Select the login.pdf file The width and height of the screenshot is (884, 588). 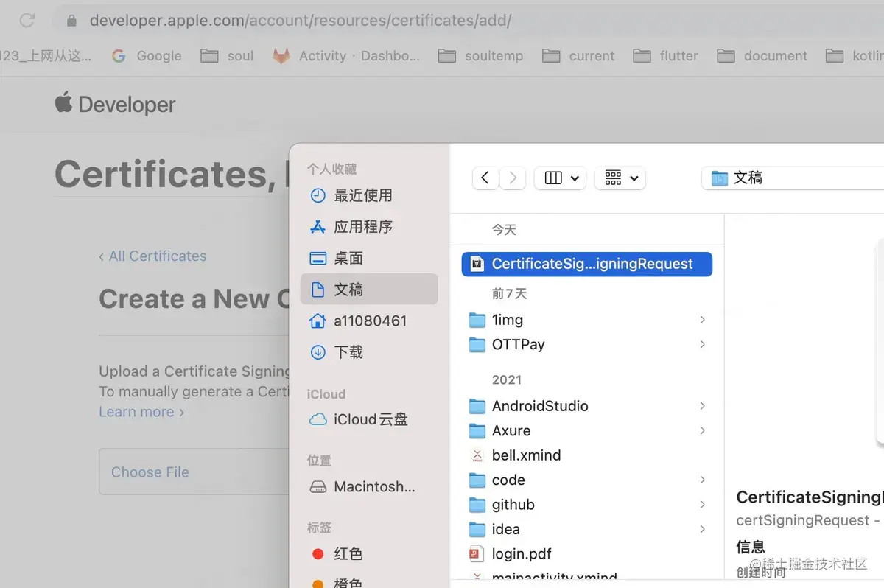(587, 553)
